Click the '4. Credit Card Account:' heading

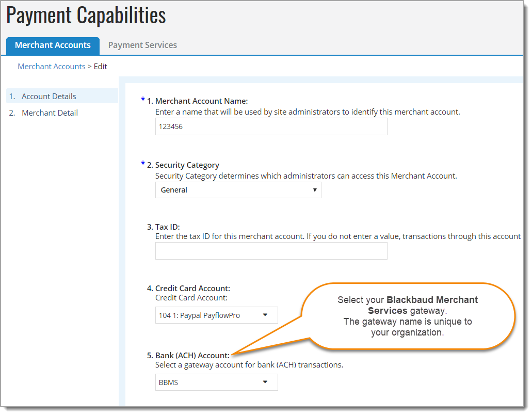189,289
